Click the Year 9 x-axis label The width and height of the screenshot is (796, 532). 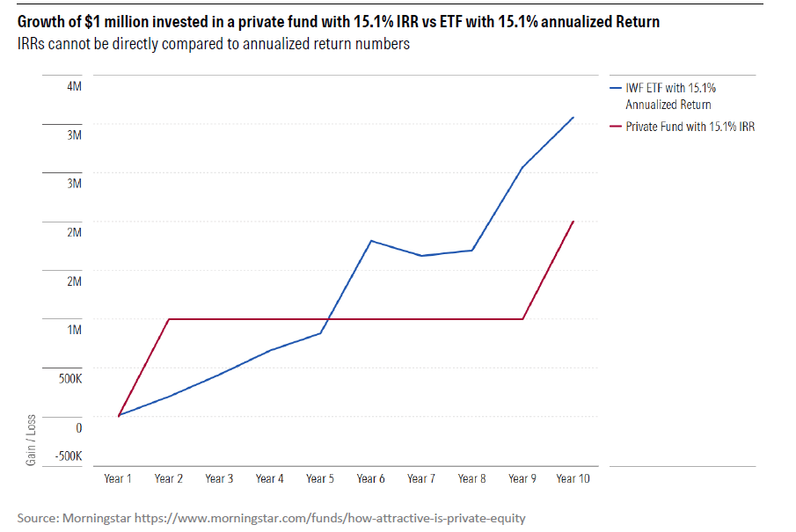click(x=522, y=478)
